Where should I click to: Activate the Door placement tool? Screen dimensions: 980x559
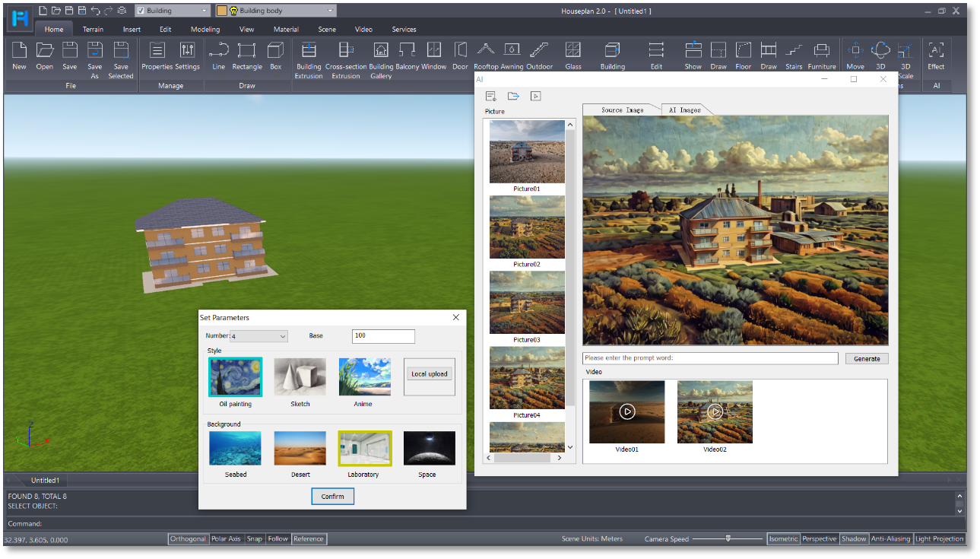pos(460,55)
